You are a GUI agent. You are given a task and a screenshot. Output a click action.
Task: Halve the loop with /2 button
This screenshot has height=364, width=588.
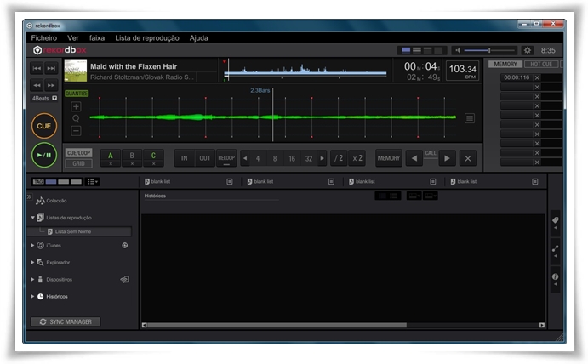pyautogui.click(x=339, y=158)
